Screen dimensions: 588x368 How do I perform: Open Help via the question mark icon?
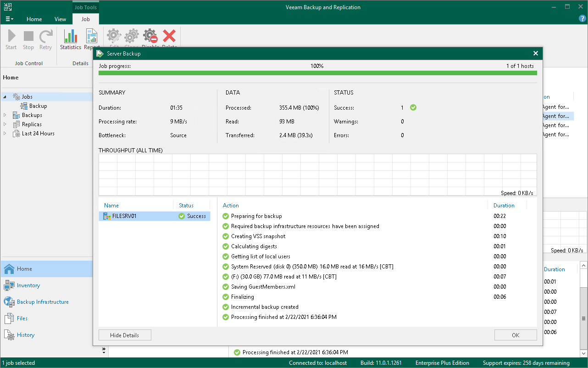coord(582,19)
